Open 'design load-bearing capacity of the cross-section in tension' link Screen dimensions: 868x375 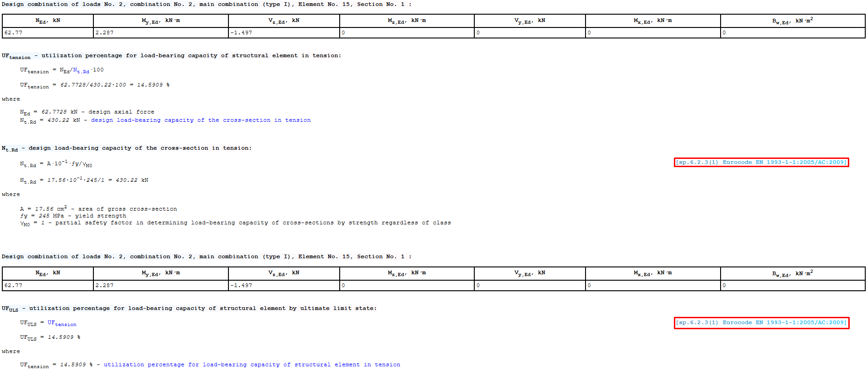[x=201, y=120]
